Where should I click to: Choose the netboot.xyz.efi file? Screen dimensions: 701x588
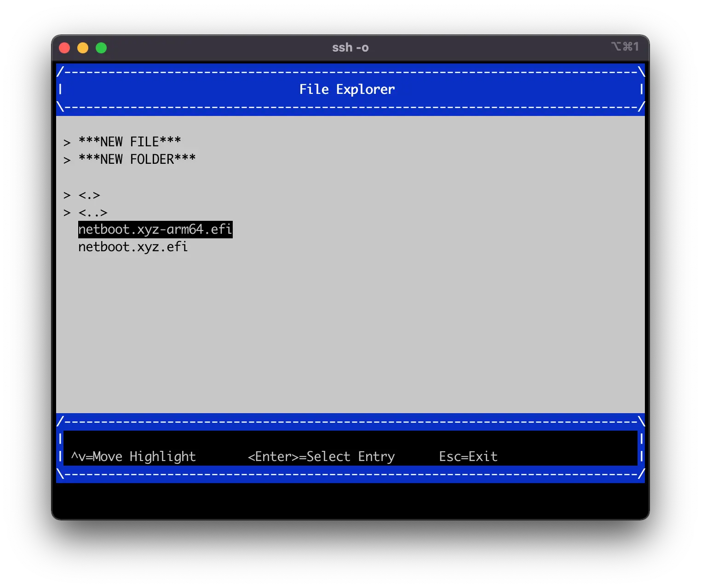(133, 247)
